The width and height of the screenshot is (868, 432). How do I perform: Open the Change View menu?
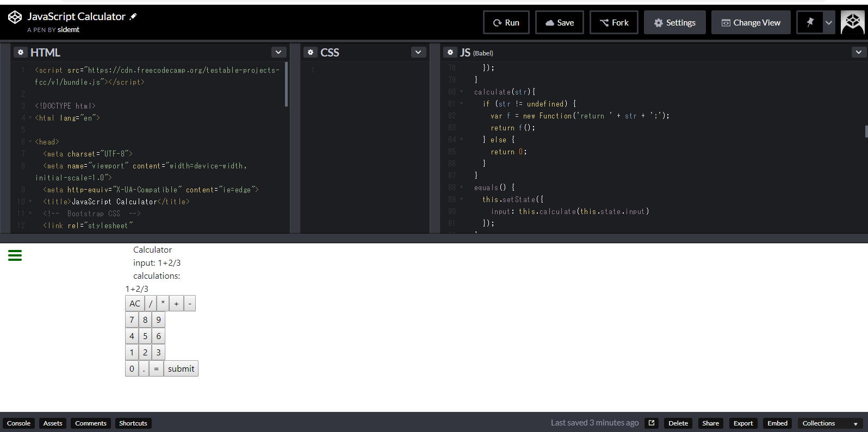tap(751, 22)
